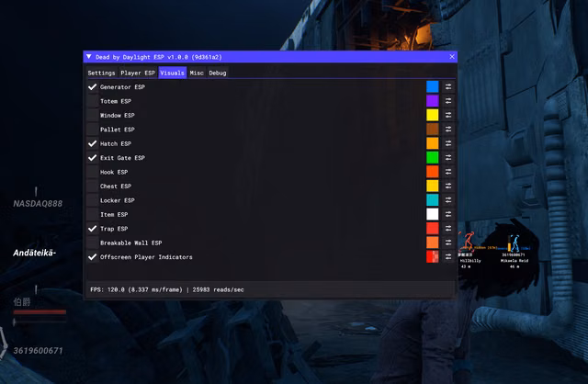The height and width of the screenshot is (384, 588).
Task: Tick the Hook ESP checkbox
Action: point(92,172)
